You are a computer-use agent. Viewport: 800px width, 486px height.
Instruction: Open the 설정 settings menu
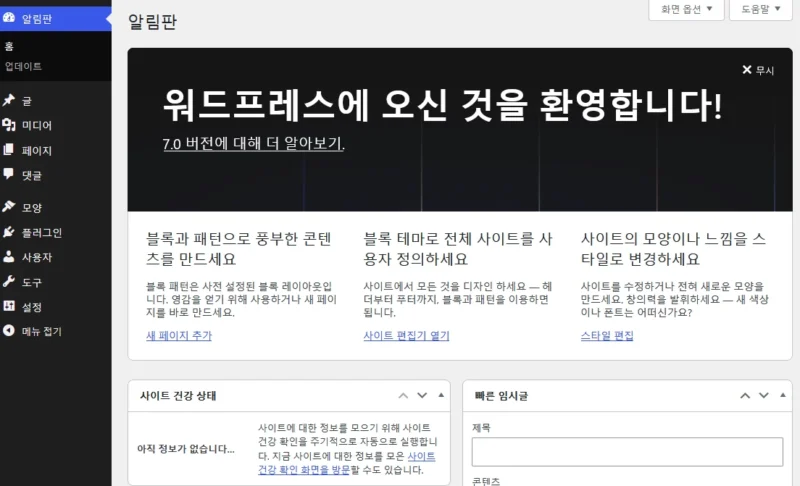tap(56, 306)
